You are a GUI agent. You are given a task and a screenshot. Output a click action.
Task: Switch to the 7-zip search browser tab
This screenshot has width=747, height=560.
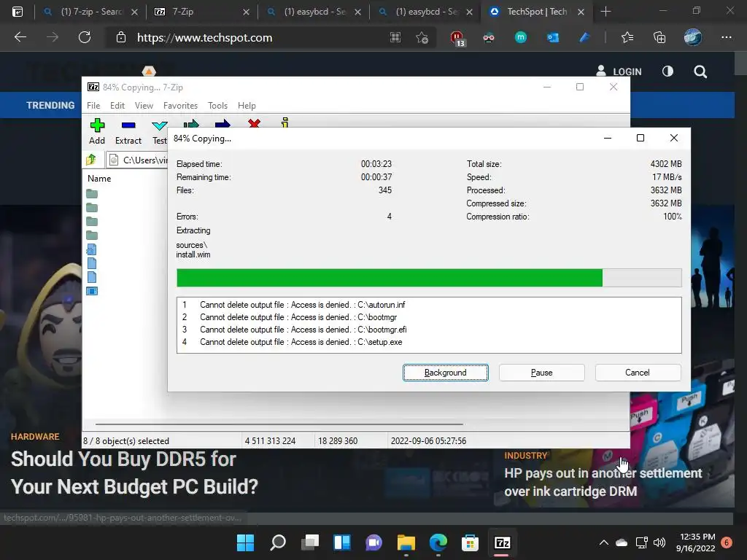tap(90, 12)
